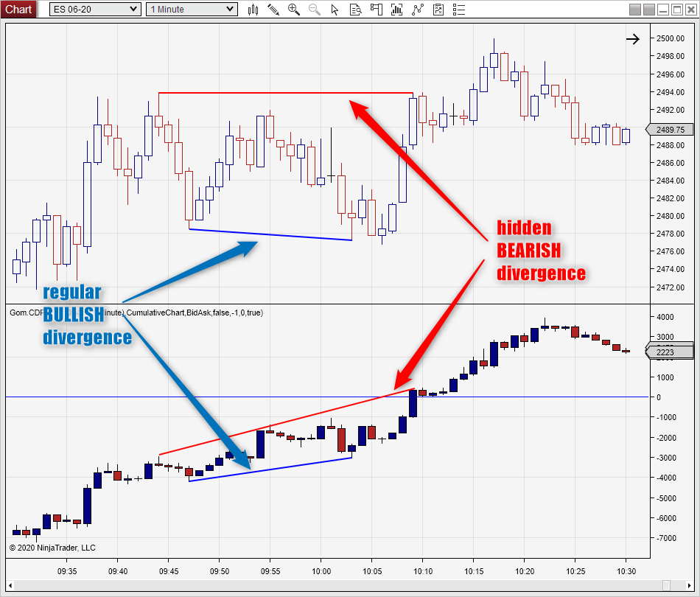Click the horizontal scrollbar thumb
Image resolution: width=700 pixels, height=597 pixels.
click(667, 585)
